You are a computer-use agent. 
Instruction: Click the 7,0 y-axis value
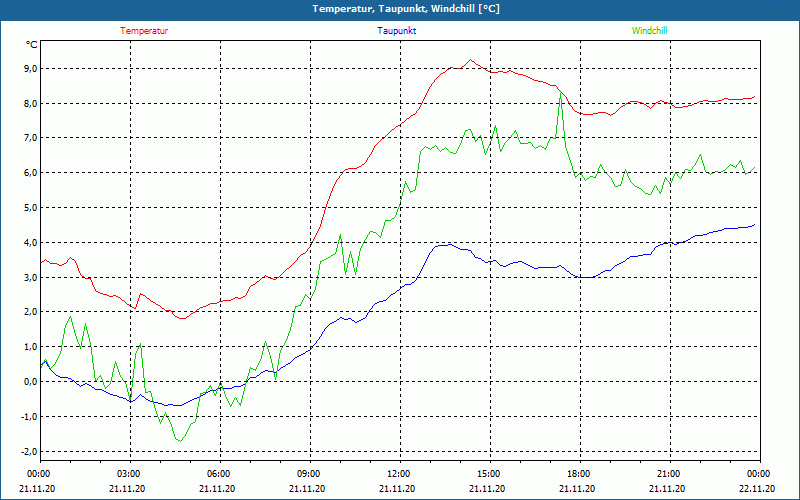point(31,138)
